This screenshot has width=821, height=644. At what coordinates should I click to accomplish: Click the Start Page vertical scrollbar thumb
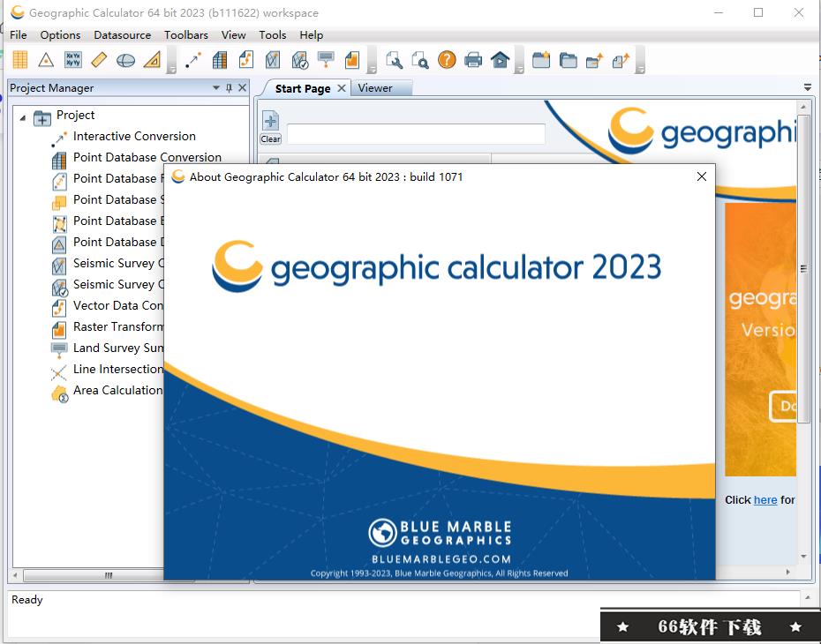pyautogui.click(x=803, y=269)
